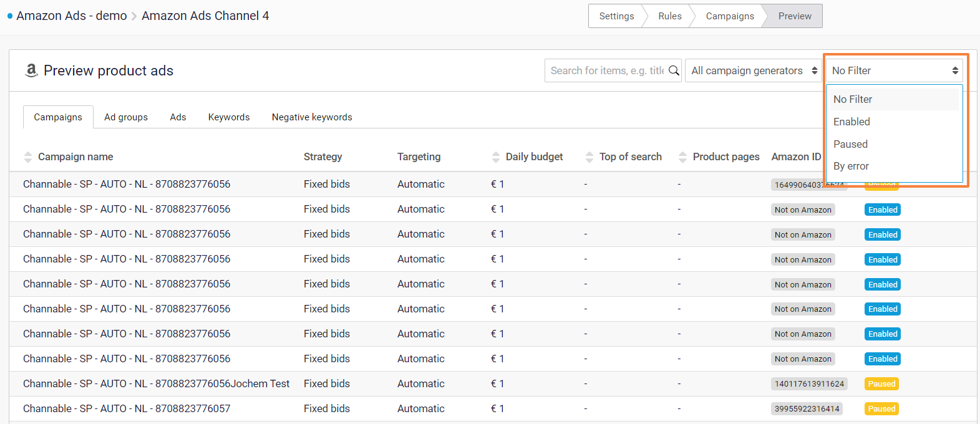Screen dimensions: 980x424
Task: Sort by Top of search arrows
Action: [589, 157]
